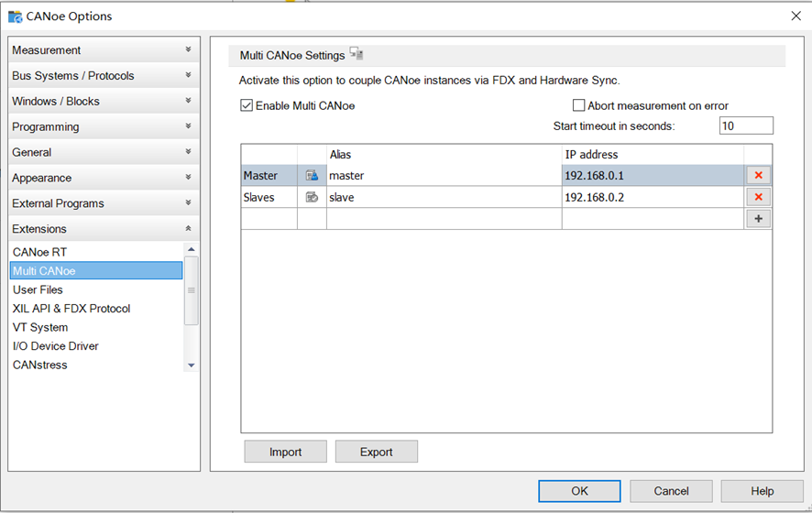The height and width of the screenshot is (513, 812).
Task: Expand the Bus Systems / Protocols section
Action: [x=104, y=76]
